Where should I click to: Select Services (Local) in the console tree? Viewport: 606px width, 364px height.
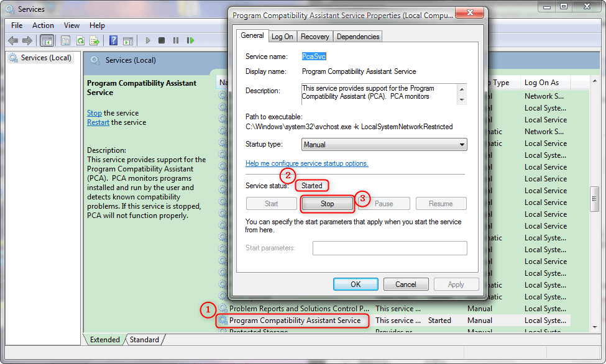46,58
